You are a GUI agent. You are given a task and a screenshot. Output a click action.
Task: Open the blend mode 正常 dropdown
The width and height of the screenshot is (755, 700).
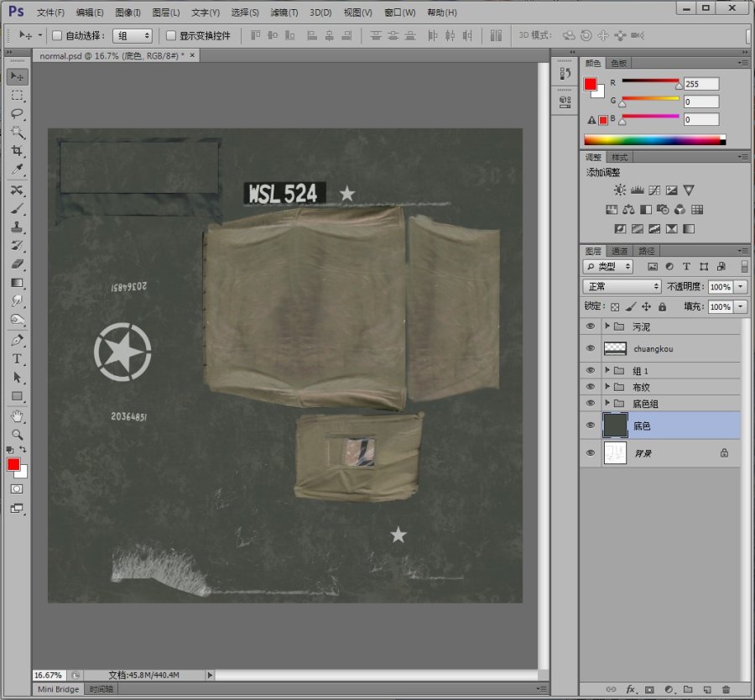(622, 287)
